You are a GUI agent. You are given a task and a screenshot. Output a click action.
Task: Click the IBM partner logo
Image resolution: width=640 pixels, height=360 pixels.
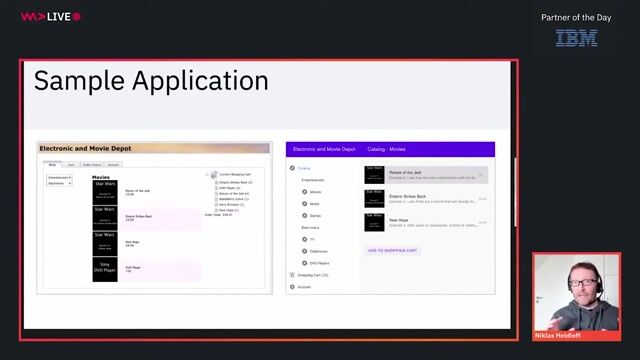pyautogui.click(x=576, y=38)
